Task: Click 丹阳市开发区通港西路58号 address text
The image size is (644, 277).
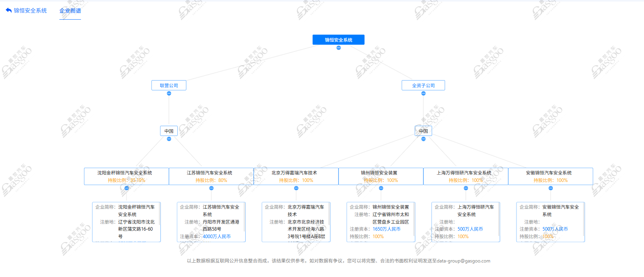Action: pyautogui.click(x=221, y=226)
